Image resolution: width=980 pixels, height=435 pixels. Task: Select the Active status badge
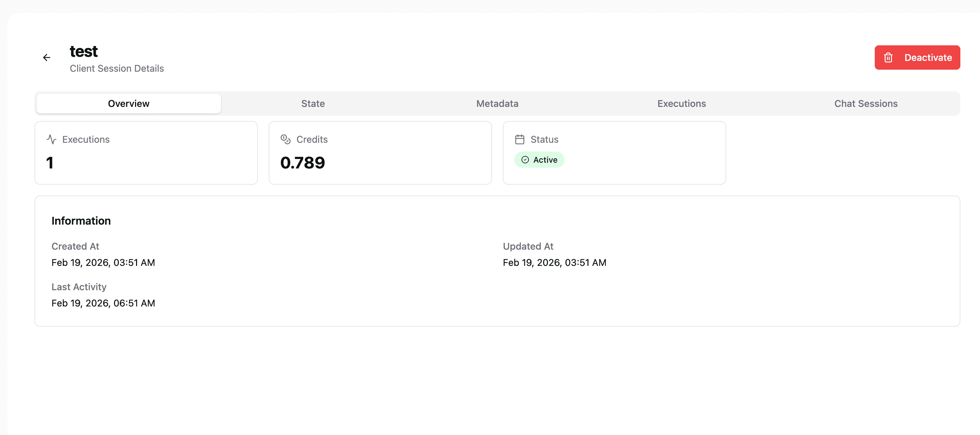[x=539, y=160]
